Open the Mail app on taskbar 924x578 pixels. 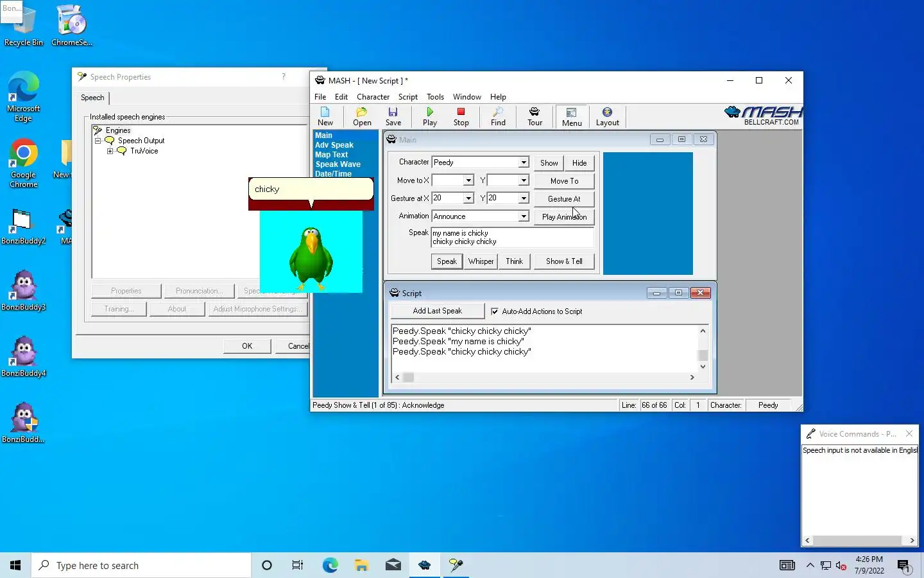tap(393, 565)
